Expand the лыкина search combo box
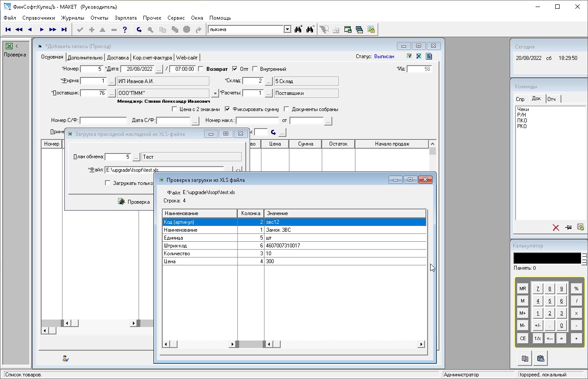The height and width of the screenshot is (379, 588). click(287, 30)
